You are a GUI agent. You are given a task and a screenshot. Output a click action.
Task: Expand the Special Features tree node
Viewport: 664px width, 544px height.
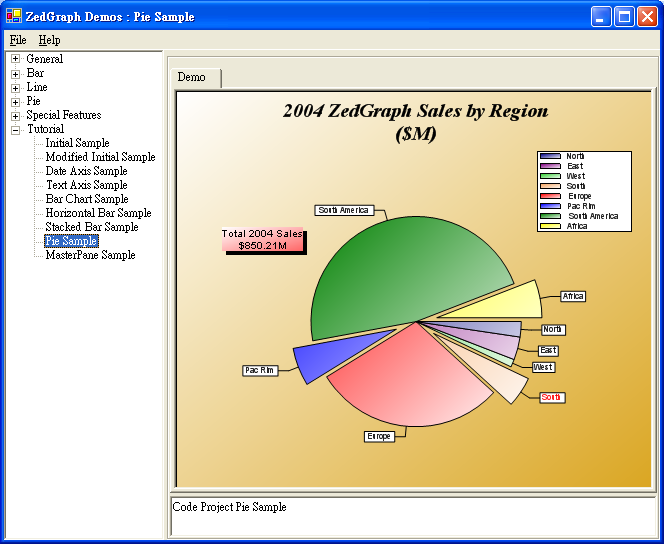point(15,116)
